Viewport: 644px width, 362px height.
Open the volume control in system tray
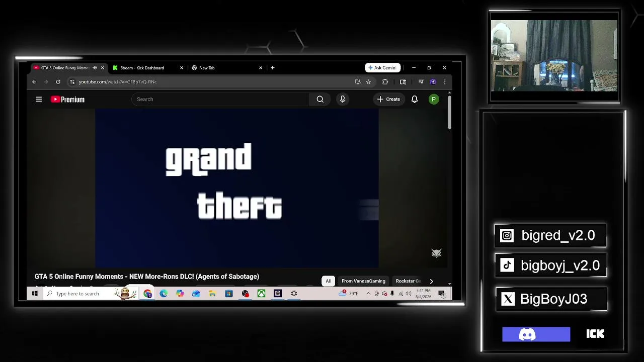click(409, 294)
